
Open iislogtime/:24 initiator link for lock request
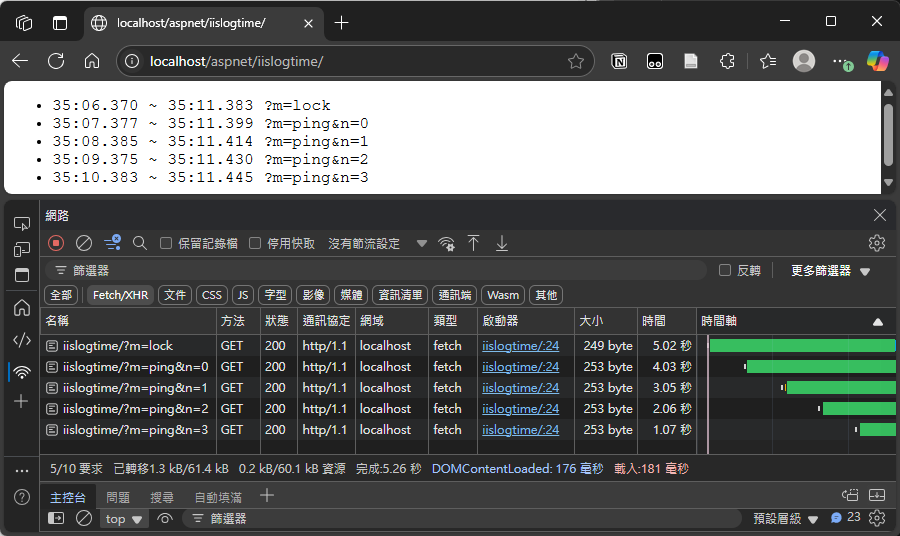(520, 346)
